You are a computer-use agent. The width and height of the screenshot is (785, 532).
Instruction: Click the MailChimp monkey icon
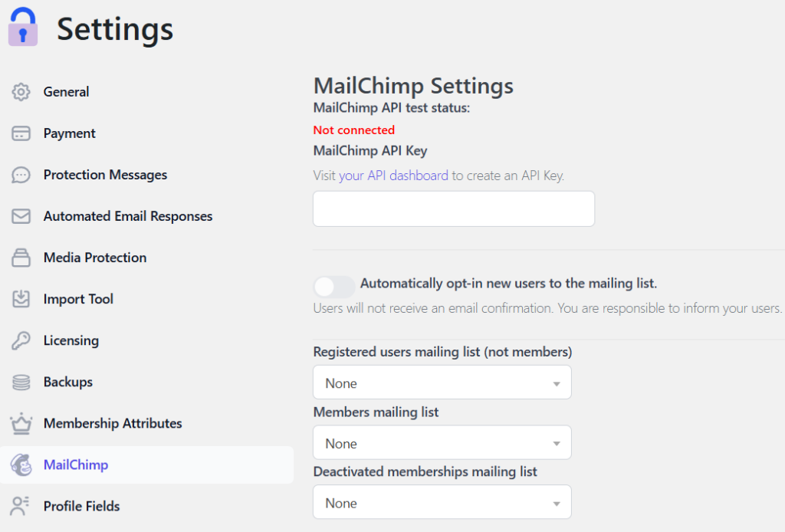click(21, 465)
